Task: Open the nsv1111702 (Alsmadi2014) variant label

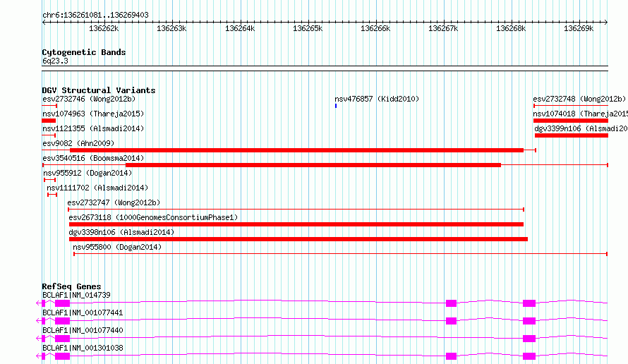Action: tap(97, 188)
